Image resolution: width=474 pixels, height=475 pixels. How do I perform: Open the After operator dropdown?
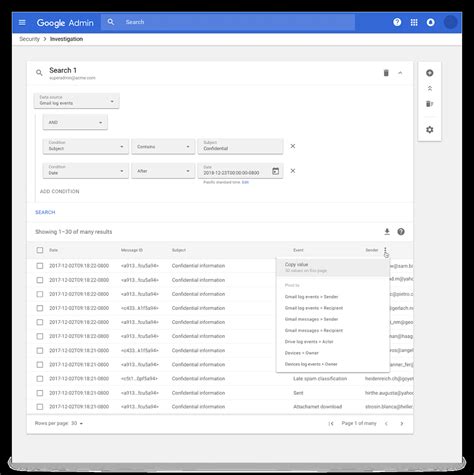(163, 171)
